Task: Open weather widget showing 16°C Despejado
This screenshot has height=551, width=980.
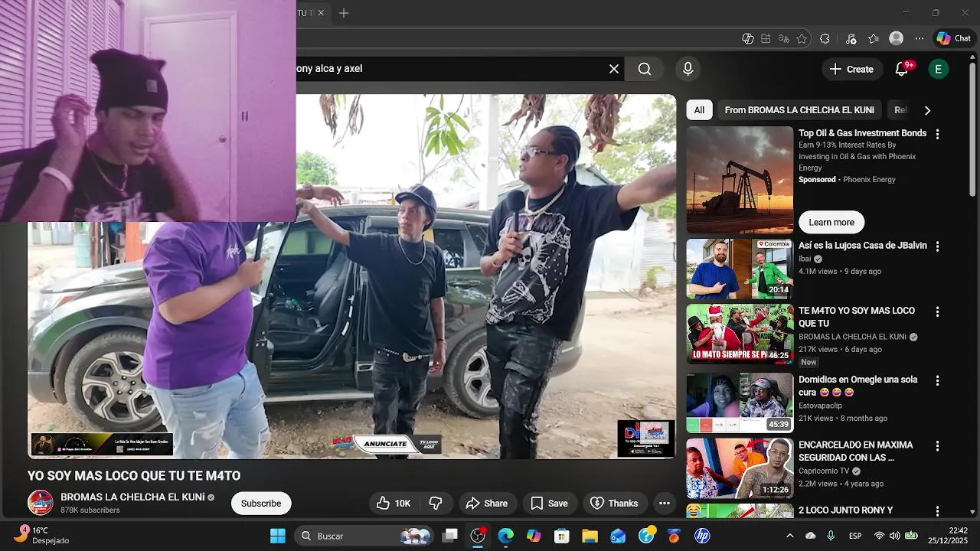Action: [42, 536]
